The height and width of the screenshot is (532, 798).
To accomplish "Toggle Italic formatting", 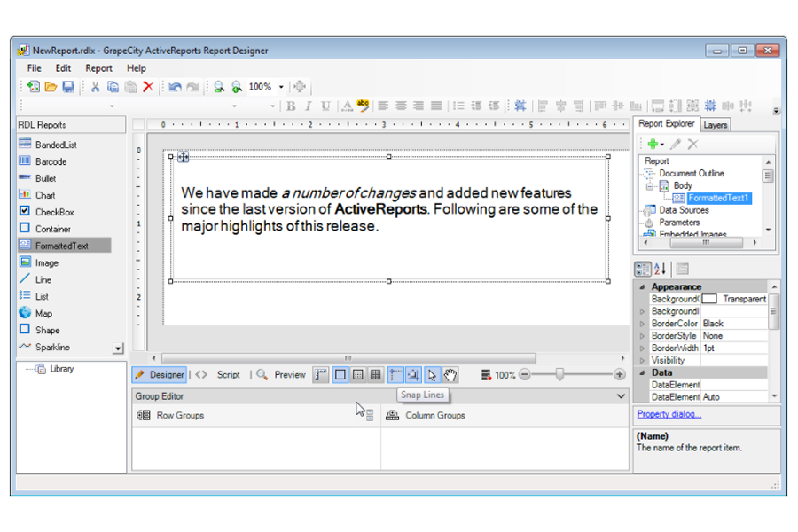I will tap(308, 106).
